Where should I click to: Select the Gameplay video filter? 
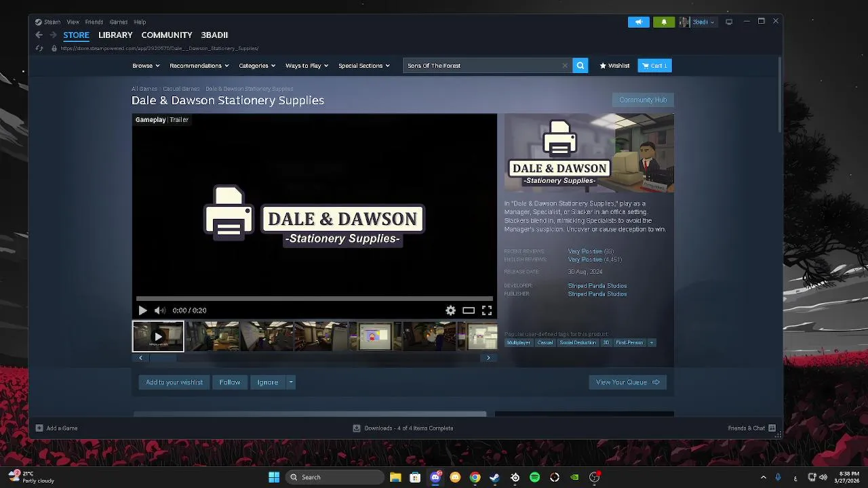tap(151, 119)
